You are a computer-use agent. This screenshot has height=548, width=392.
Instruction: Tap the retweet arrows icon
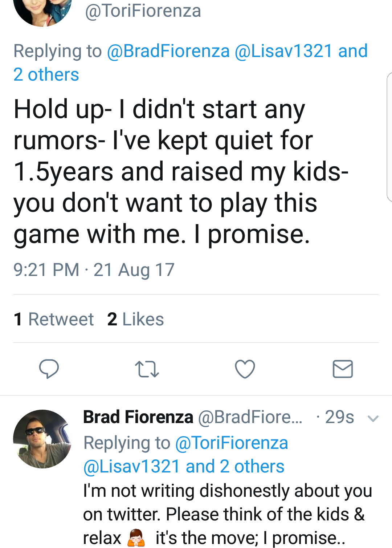coord(147,369)
